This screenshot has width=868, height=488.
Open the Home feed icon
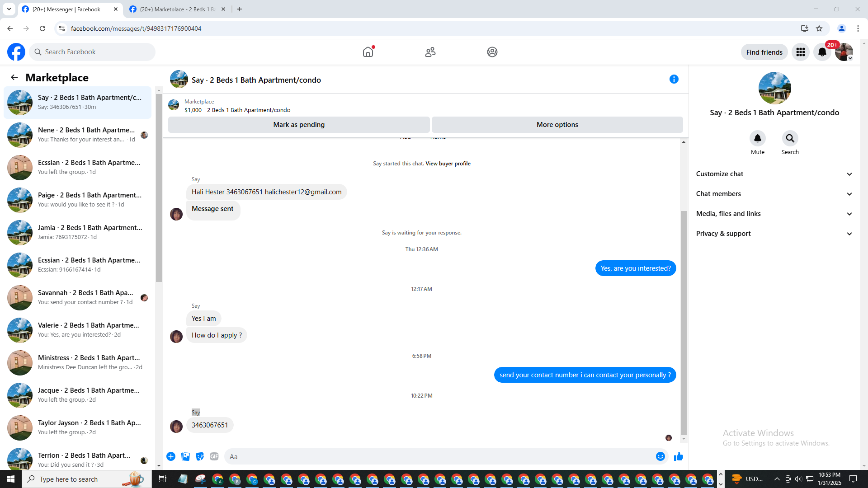pos(368,52)
